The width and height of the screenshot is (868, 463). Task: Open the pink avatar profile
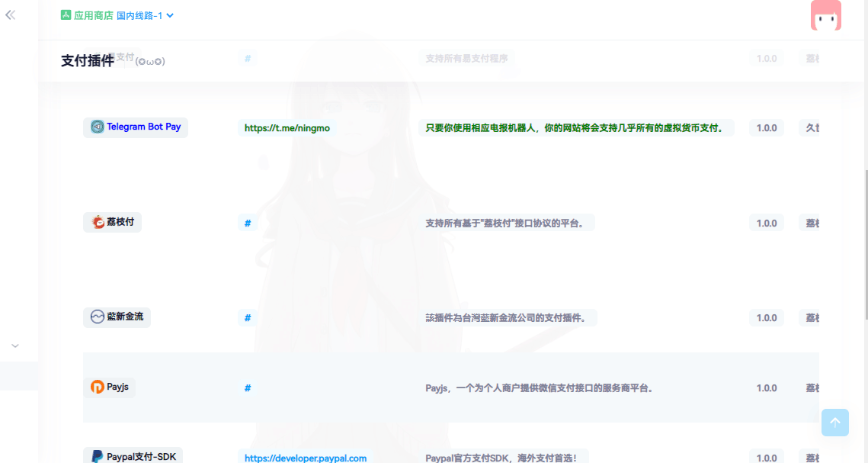[825, 15]
